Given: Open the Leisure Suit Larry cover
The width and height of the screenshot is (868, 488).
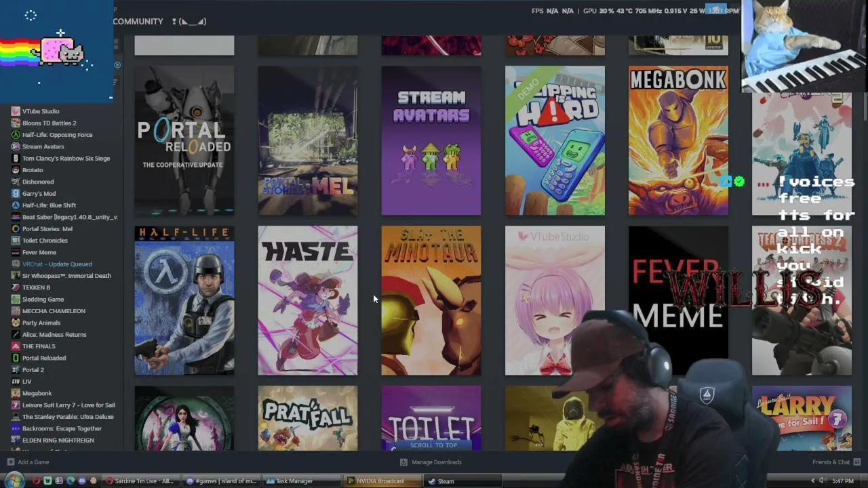Looking at the screenshot, I should [x=802, y=418].
